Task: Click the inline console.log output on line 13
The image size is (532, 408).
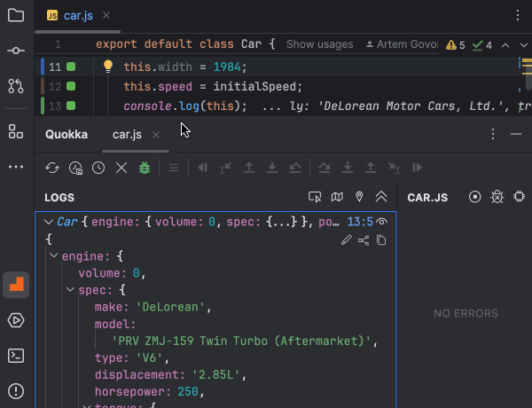Action: click(x=397, y=106)
